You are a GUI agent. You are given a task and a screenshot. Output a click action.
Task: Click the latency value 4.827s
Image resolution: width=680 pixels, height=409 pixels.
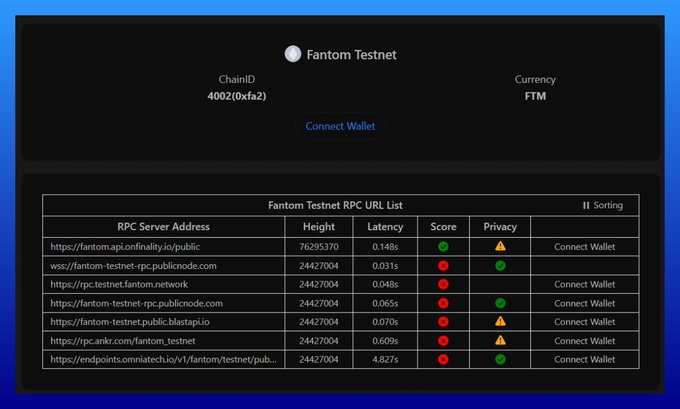(x=385, y=360)
